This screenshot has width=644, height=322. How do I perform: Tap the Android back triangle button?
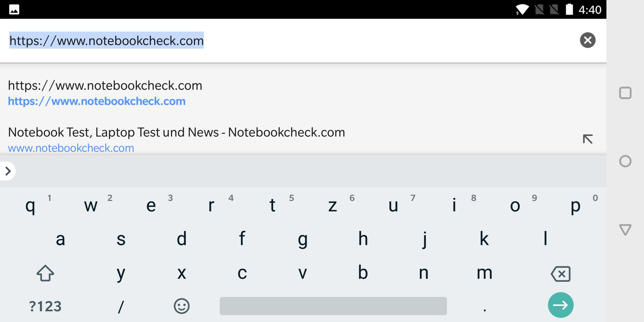pos(625,230)
